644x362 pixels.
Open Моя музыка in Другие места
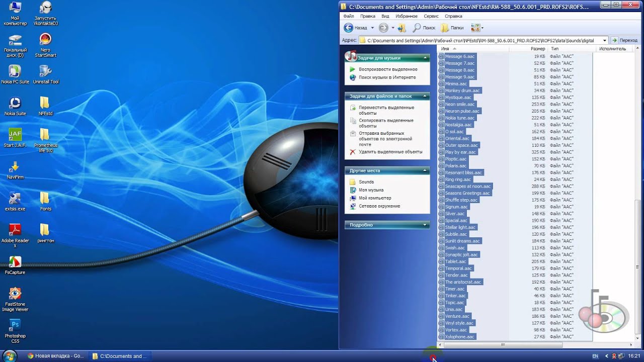click(x=371, y=190)
